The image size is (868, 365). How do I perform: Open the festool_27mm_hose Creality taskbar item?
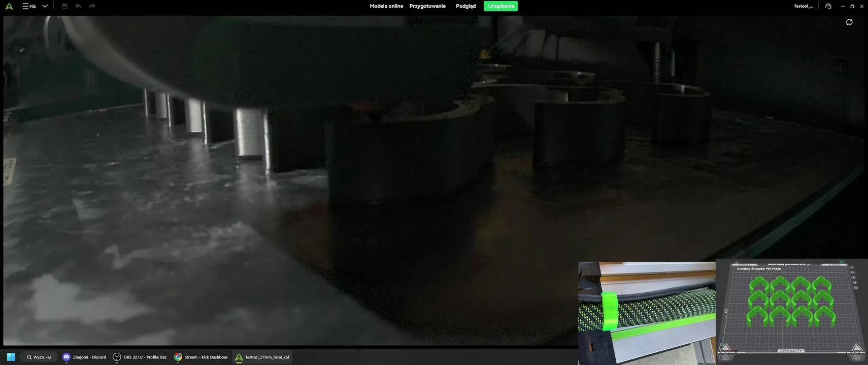point(262,357)
